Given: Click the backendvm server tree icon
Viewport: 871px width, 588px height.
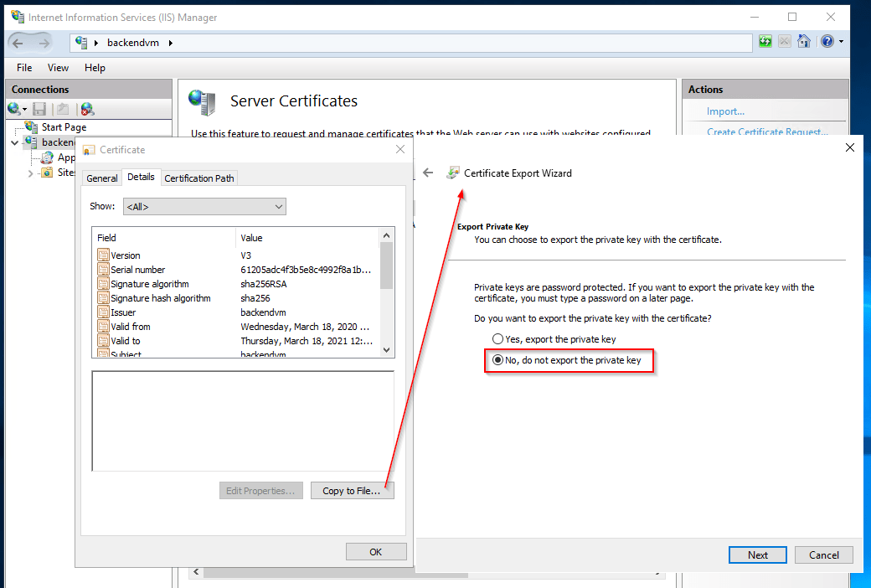Looking at the screenshot, I should (31, 142).
